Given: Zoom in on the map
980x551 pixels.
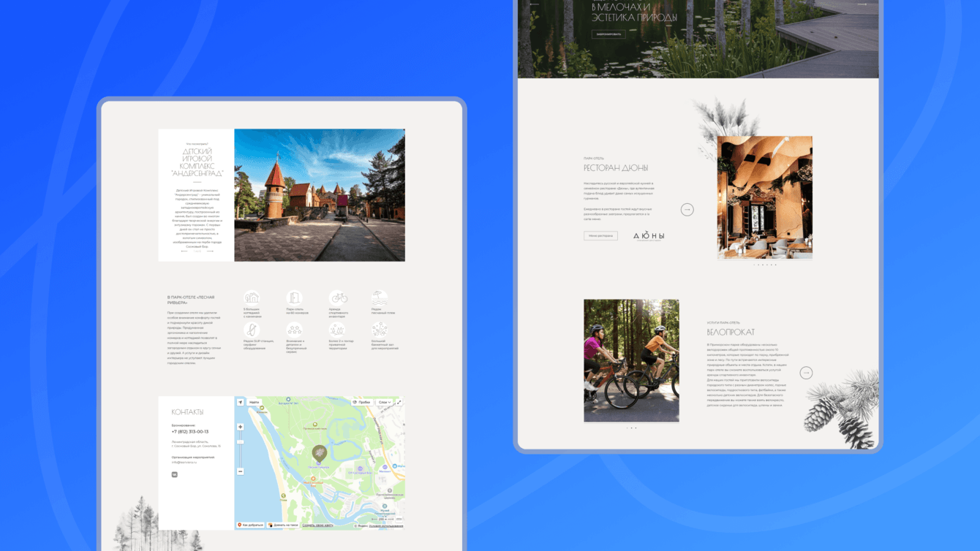Looking at the screenshot, I should [x=241, y=427].
